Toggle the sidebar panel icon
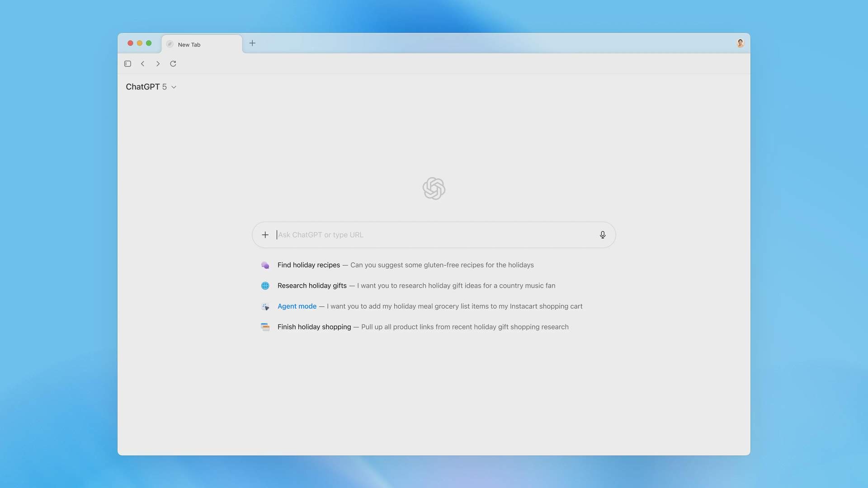The image size is (868, 488). point(127,64)
